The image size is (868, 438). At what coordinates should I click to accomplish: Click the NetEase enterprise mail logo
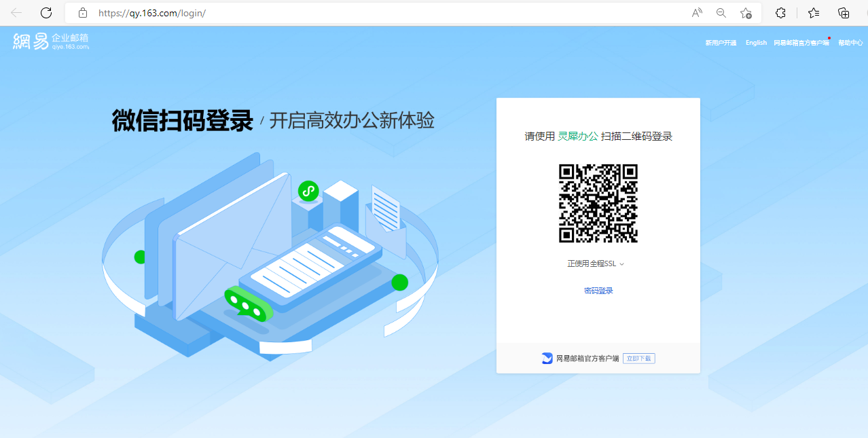point(51,41)
